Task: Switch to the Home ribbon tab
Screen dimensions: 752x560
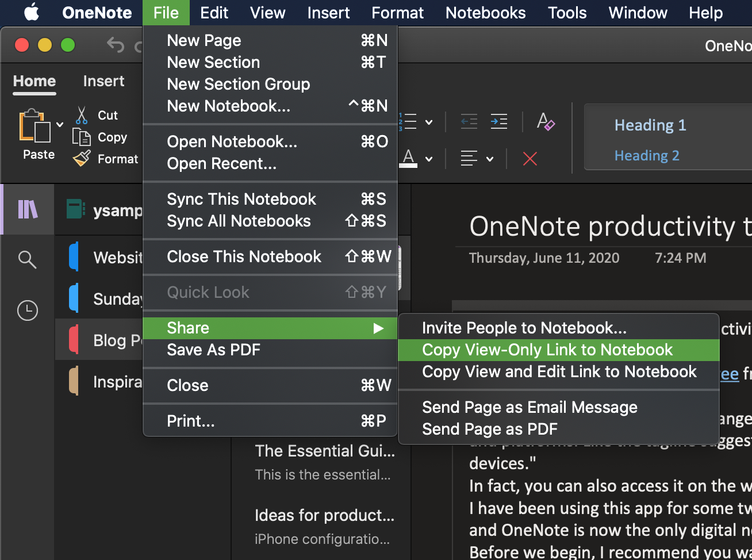Action: 34,81
